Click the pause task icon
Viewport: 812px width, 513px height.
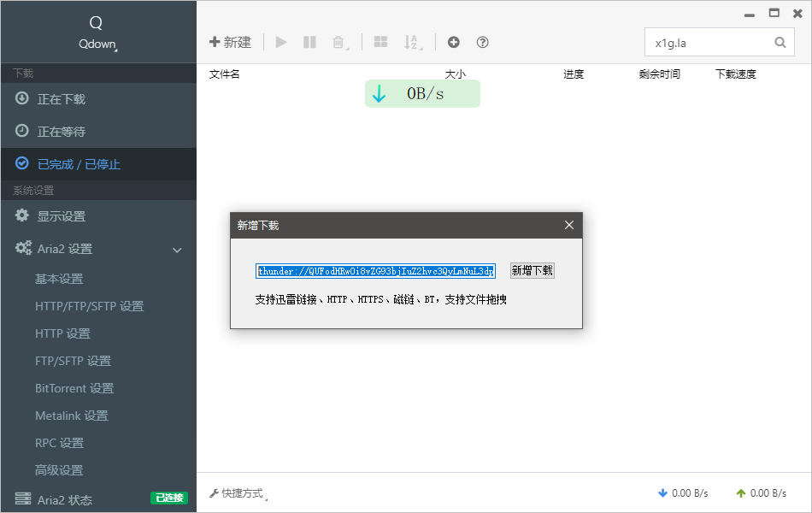[x=309, y=42]
